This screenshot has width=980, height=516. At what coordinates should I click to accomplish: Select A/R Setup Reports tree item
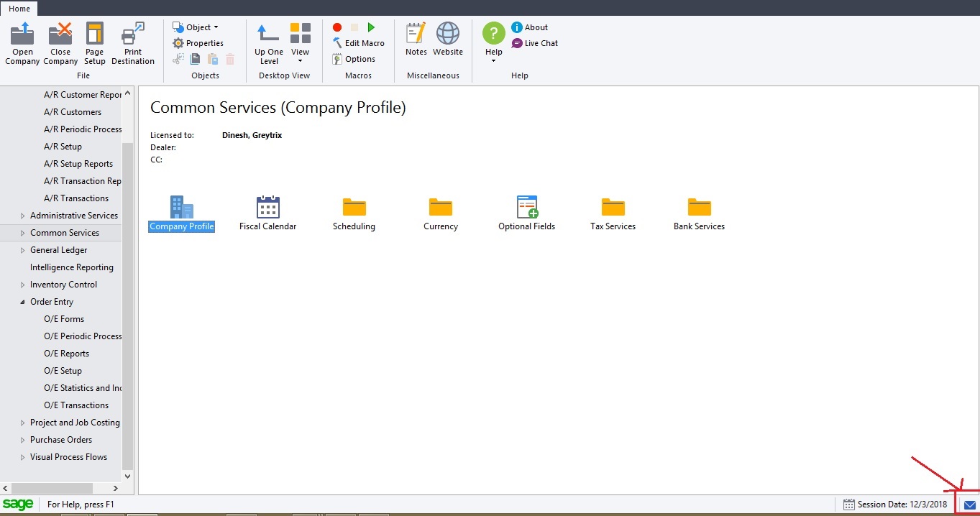coord(78,164)
